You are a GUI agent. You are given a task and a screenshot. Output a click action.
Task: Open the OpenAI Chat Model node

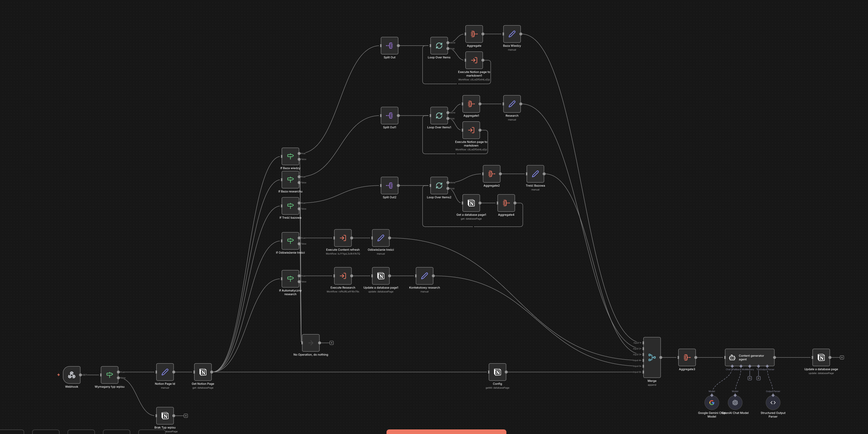pos(735,402)
